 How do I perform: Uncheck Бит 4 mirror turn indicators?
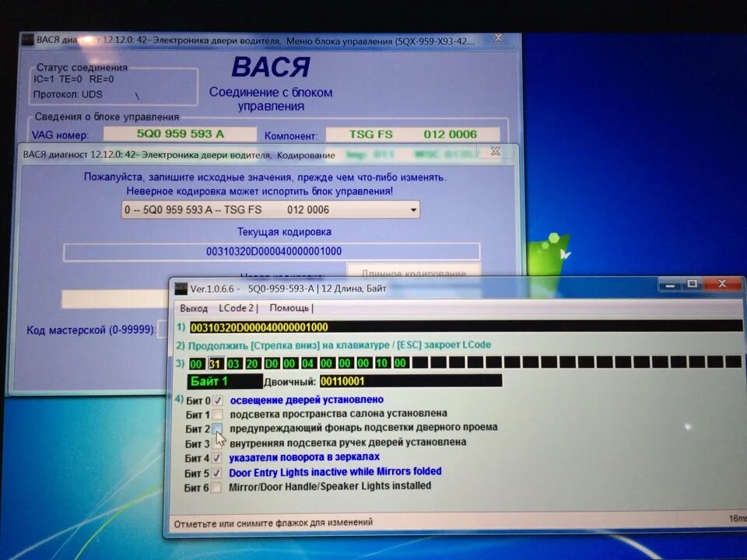click(217, 458)
